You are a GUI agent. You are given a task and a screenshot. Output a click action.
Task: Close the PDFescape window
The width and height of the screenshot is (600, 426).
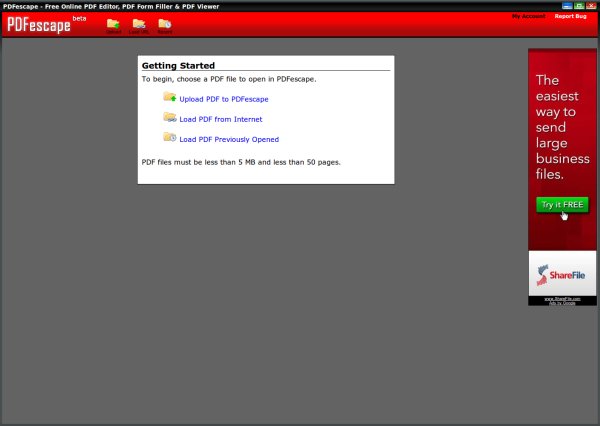[591, 6]
